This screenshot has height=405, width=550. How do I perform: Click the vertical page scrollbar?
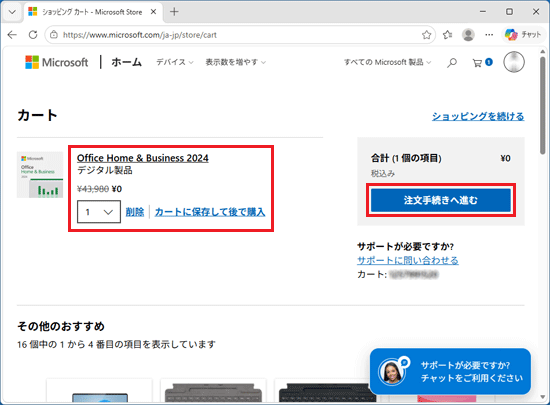(543, 106)
